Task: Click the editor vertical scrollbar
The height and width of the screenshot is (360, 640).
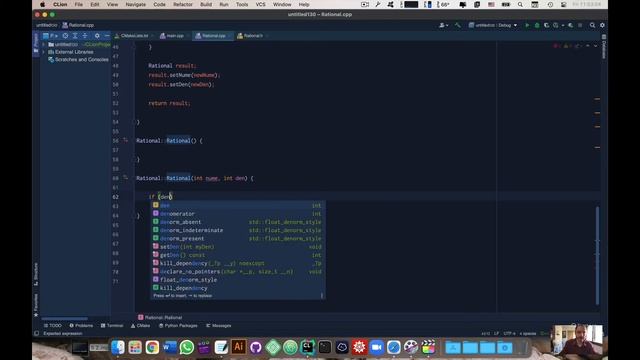Action: 598,255
